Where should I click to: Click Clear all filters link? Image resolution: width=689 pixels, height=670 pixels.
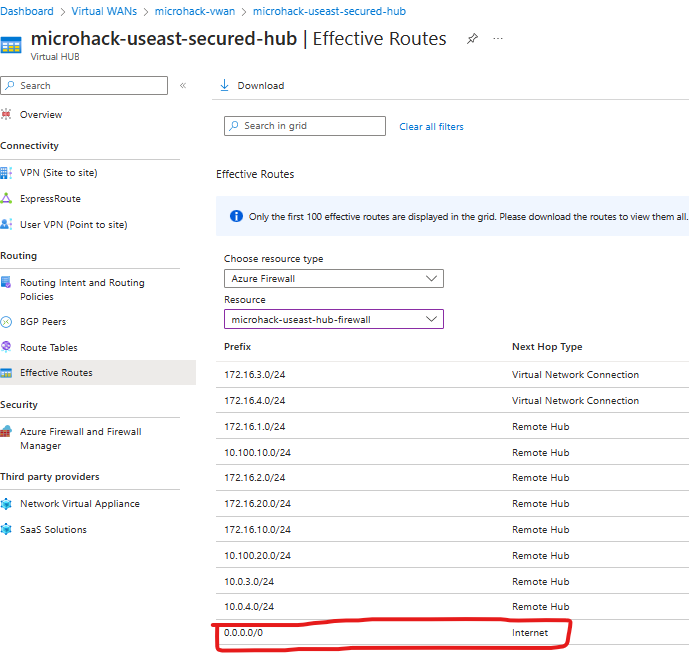431,127
